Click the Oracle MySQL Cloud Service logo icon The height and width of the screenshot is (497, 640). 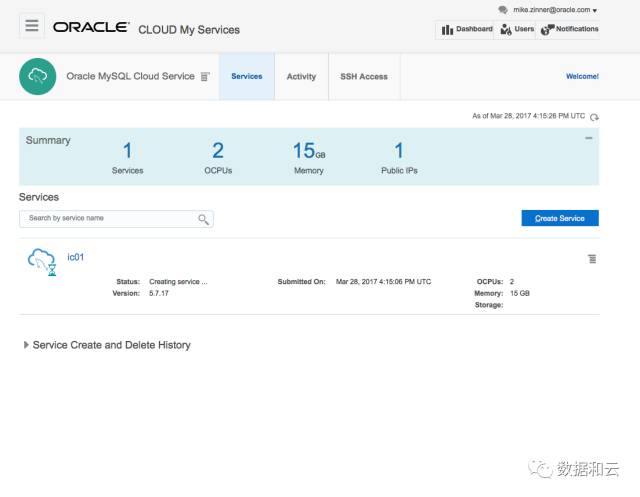point(38,76)
